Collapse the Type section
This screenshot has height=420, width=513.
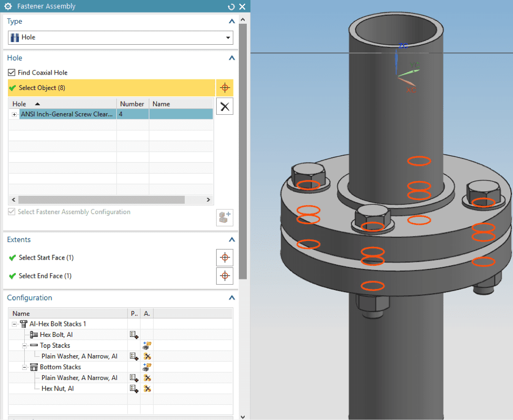pyautogui.click(x=232, y=21)
